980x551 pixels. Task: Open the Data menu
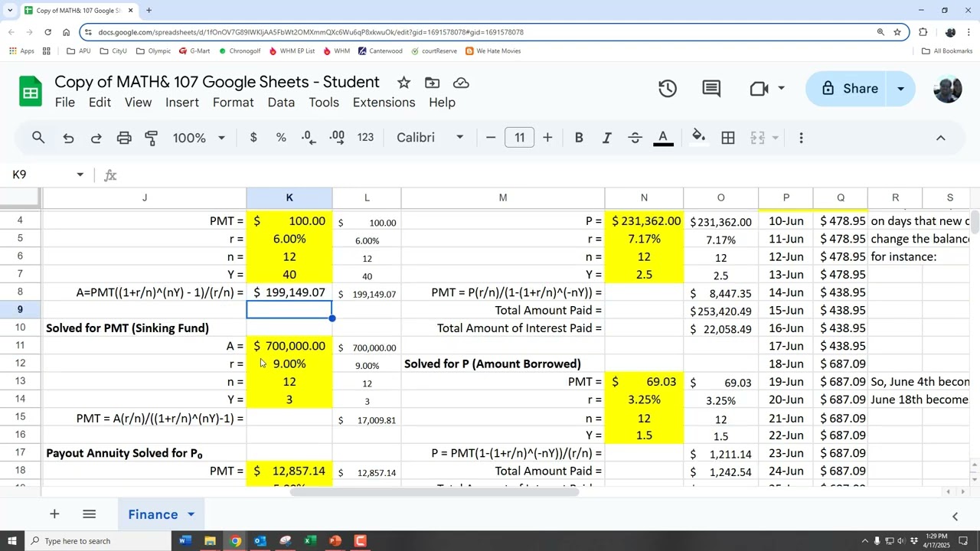[x=281, y=103]
